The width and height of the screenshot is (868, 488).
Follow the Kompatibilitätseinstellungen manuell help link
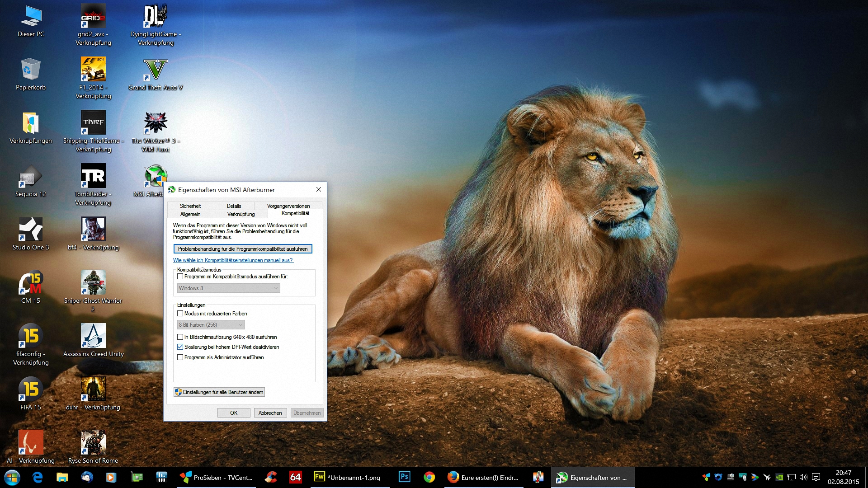coord(233,260)
